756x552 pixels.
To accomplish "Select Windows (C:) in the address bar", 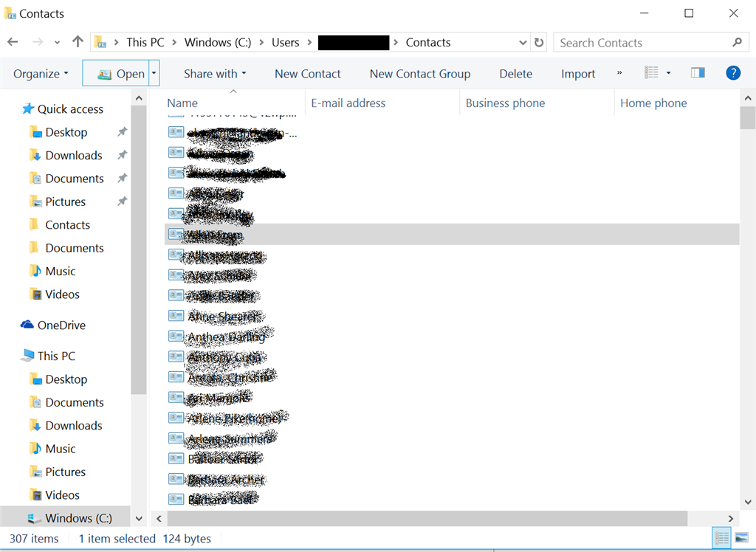I will pos(218,42).
